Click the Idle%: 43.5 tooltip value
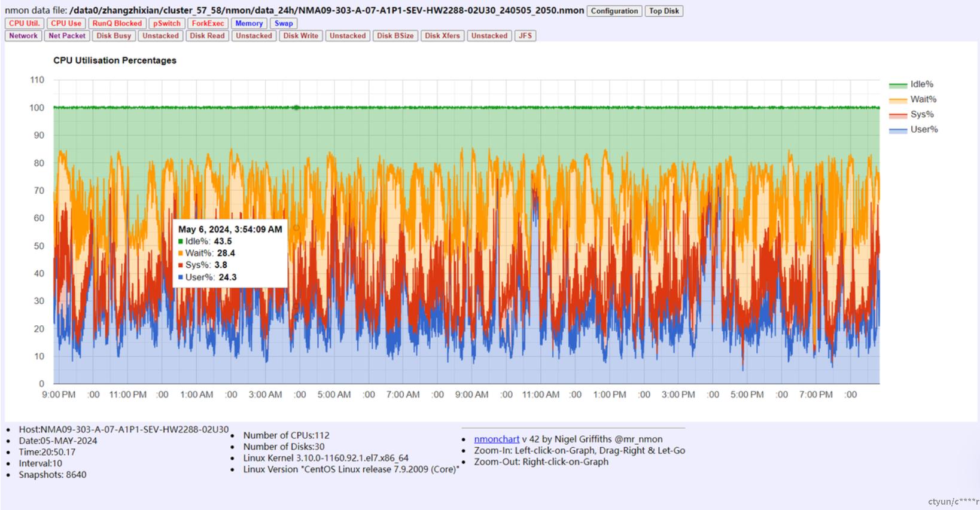The height and width of the screenshot is (510, 980). tap(205, 241)
